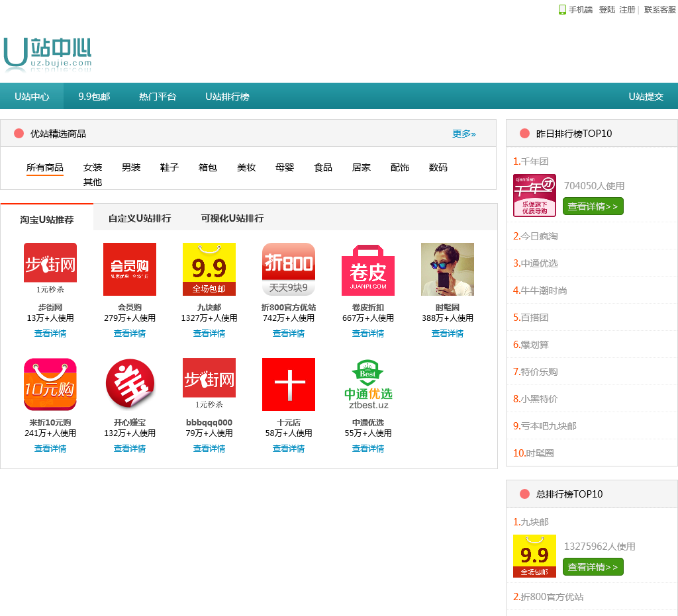678x616 pixels.
Task: Select the 居家 category
Action: point(362,167)
